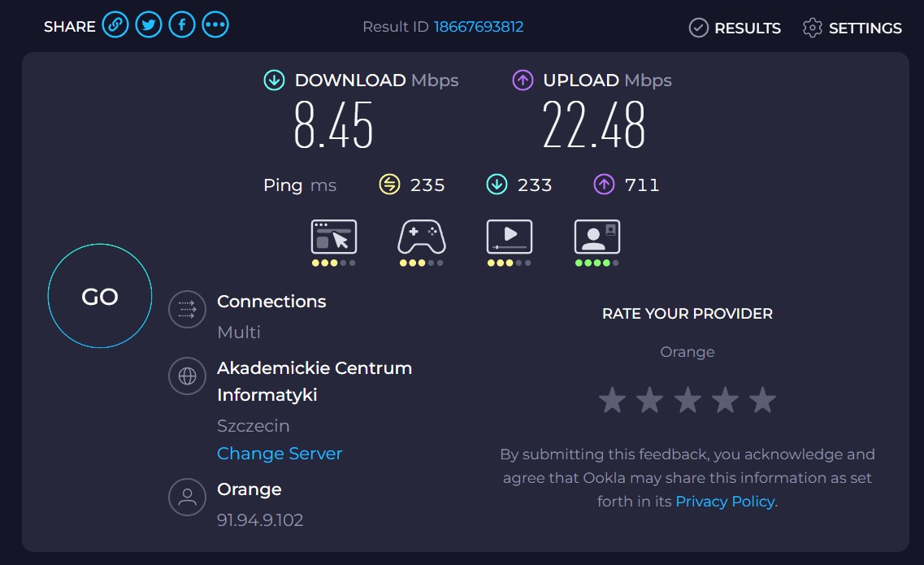Select the gaming controller performance icon
Viewport: 924px width, 565px height.
tap(421, 237)
